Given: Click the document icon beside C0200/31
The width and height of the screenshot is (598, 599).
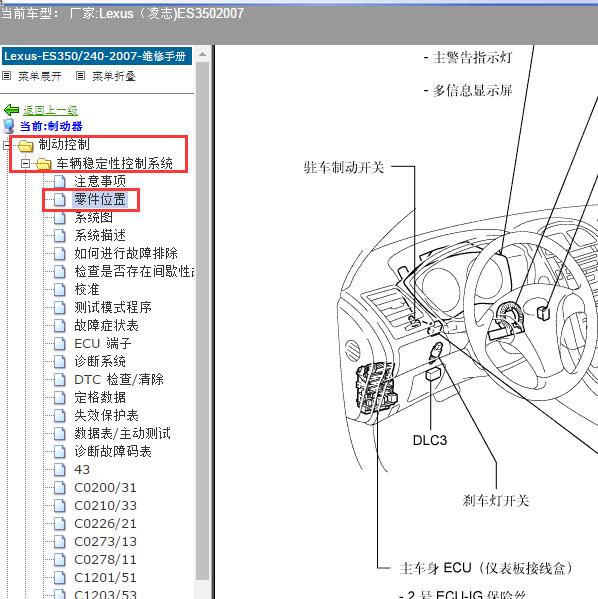Looking at the screenshot, I should (60, 487).
